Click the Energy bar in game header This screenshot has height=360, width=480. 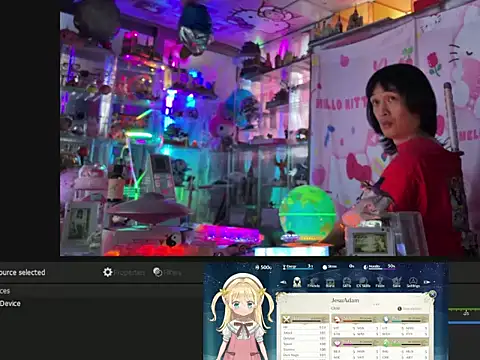(x=298, y=267)
